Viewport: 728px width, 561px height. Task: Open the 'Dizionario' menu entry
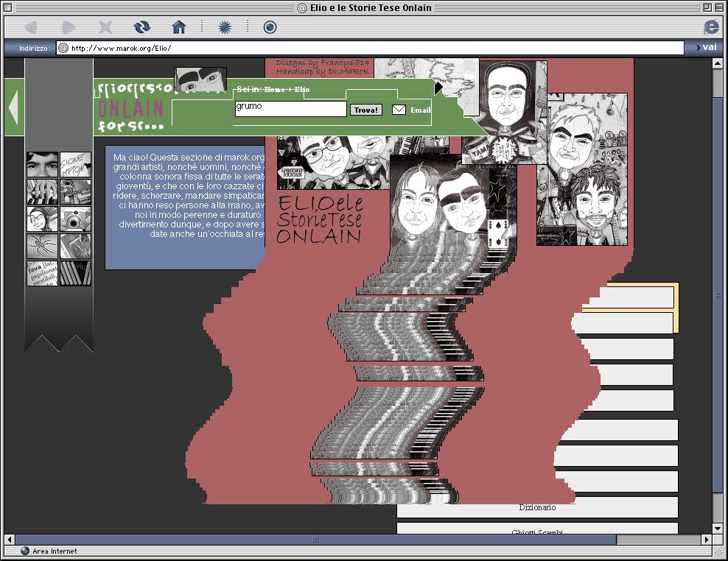tap(537, 508)
